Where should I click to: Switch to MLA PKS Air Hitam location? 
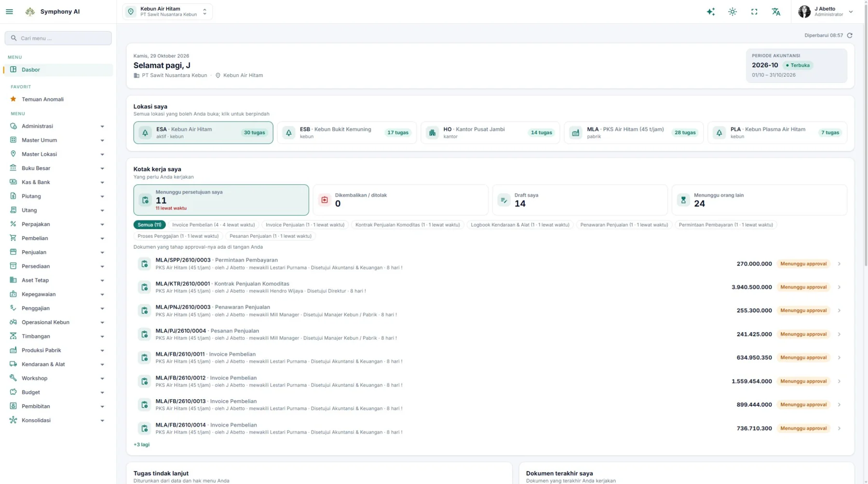(x=634, y=133)
